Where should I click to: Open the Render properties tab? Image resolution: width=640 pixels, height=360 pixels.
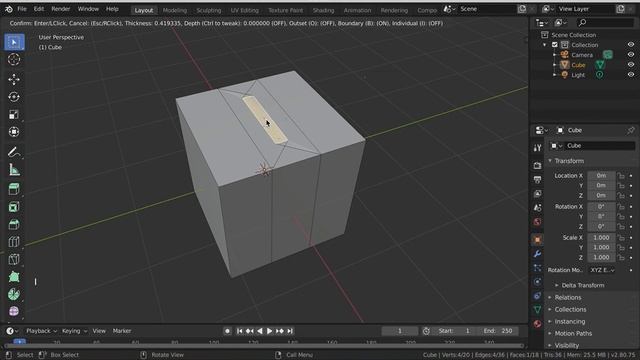pos(537,165)
